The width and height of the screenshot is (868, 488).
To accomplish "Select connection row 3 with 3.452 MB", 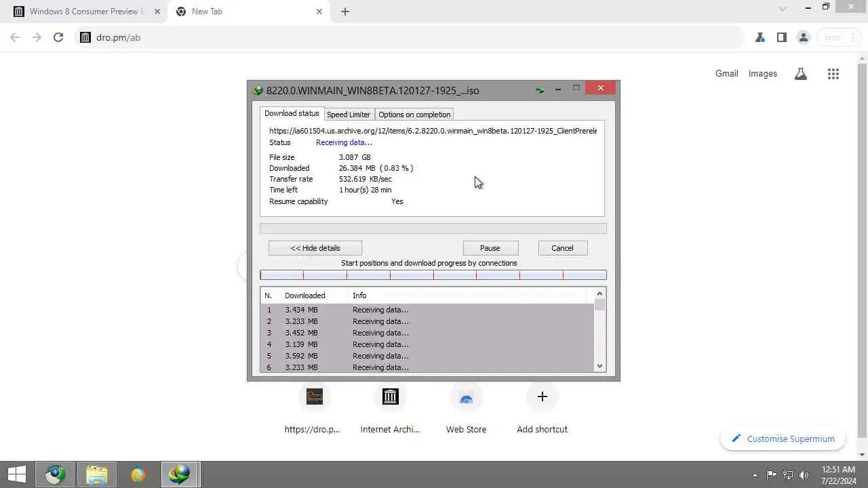I will 427,333.
